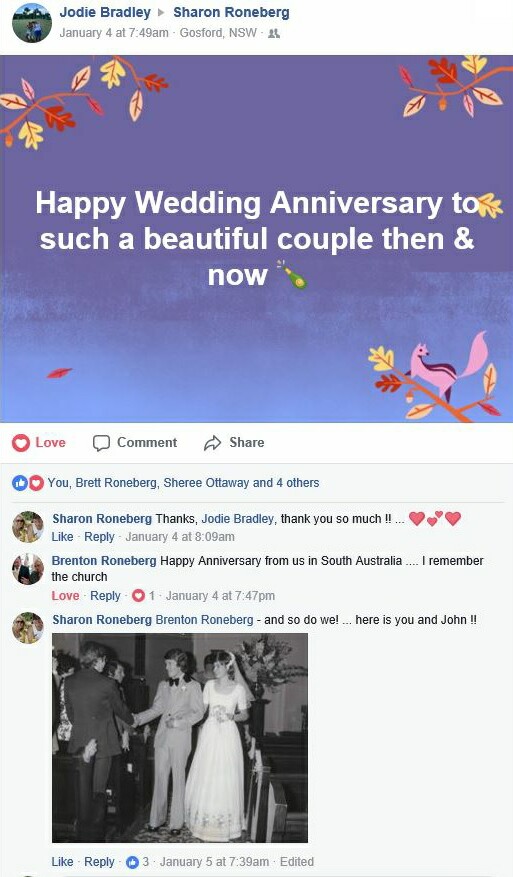The height and width of the screenshot is (877, 513).
Task: Open Jodie Bradley's profile picture
Action: (32, 23)
